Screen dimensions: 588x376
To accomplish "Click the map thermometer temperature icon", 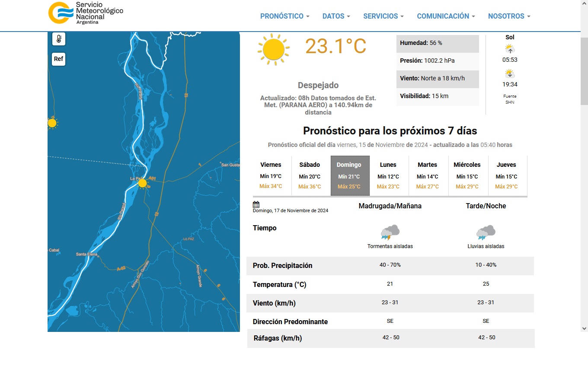I will [x=59, y=39].
